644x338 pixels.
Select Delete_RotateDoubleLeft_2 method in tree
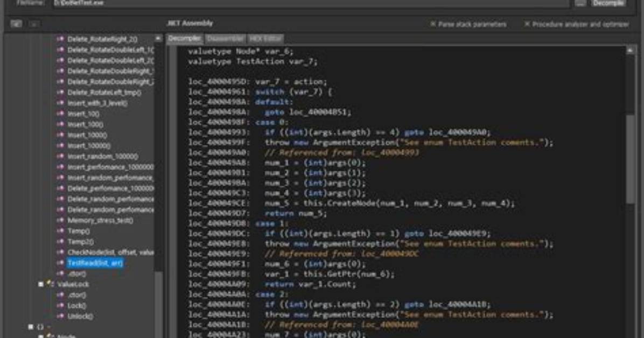(110, 60)
